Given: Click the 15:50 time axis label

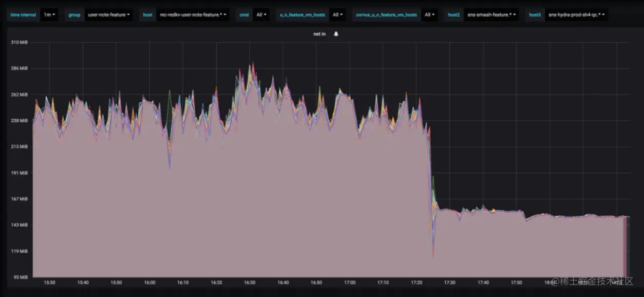Looking at the screenshot, I should coord(116,283).
